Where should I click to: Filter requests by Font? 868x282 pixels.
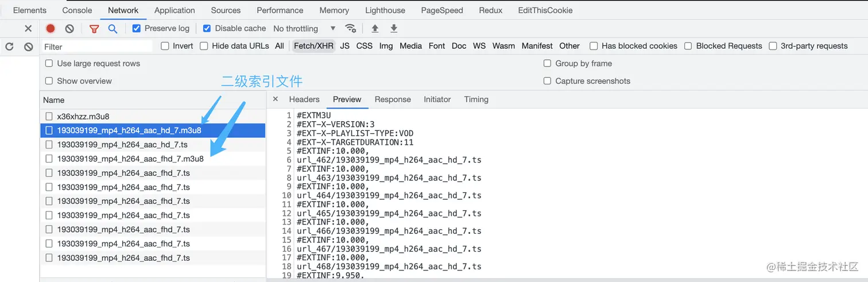(x=437, y=46)
